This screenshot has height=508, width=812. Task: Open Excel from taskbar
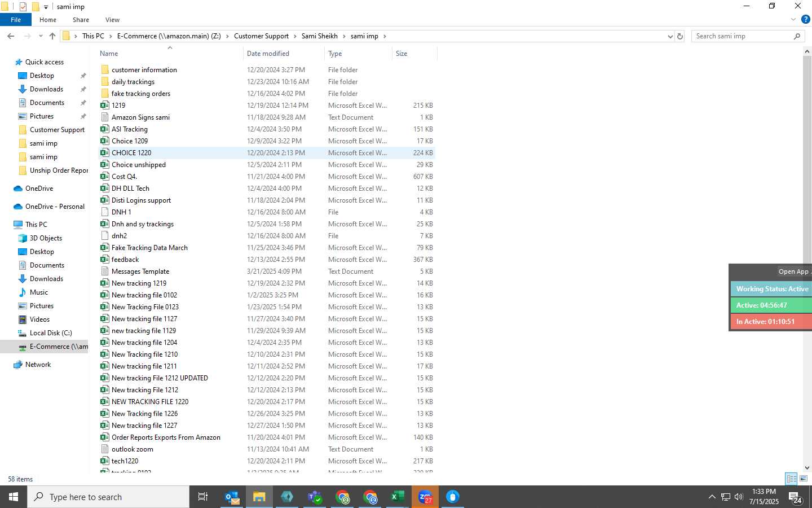point(398,497)
